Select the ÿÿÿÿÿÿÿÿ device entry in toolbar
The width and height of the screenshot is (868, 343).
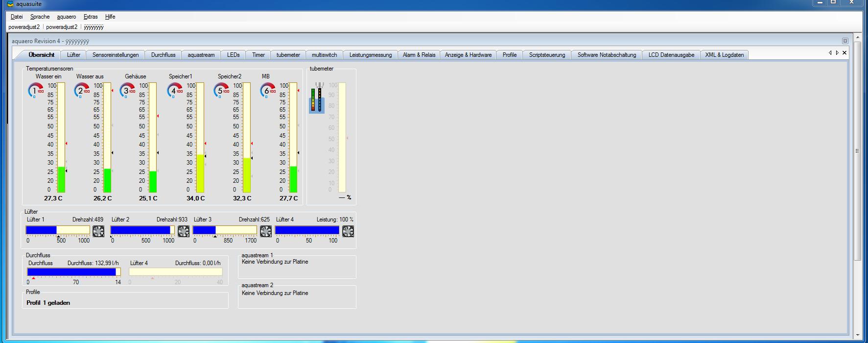point(94,27)
